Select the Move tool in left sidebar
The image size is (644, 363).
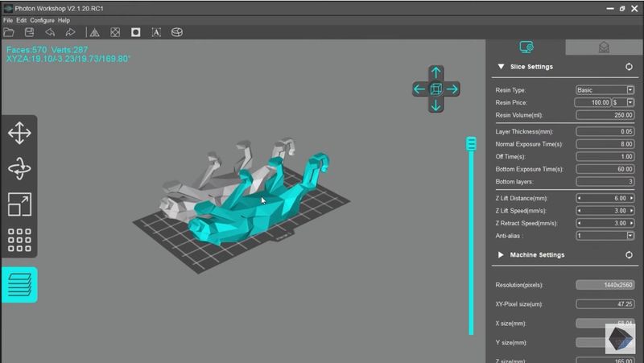(19, 134)
